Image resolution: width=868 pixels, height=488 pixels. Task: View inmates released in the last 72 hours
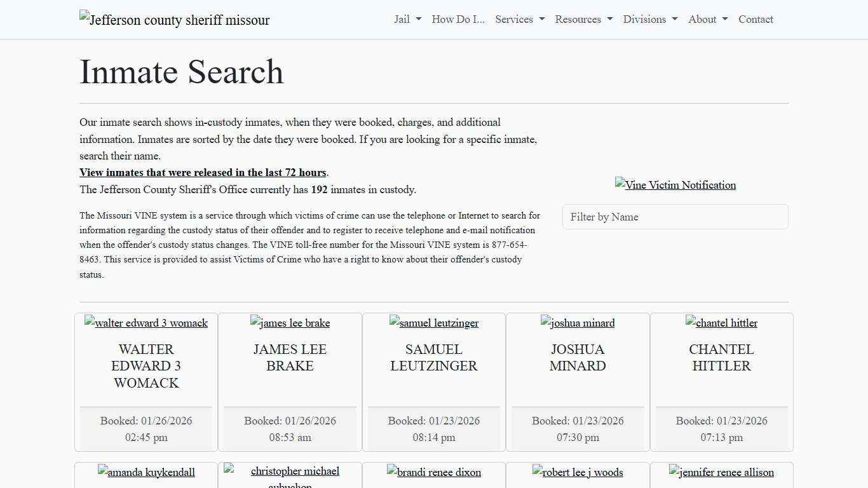click(203, 172)
